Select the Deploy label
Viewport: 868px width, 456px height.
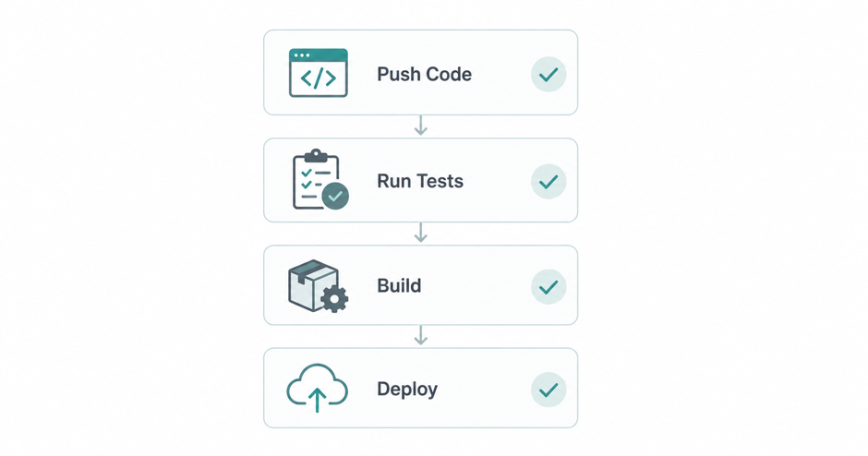coord(407,389)
